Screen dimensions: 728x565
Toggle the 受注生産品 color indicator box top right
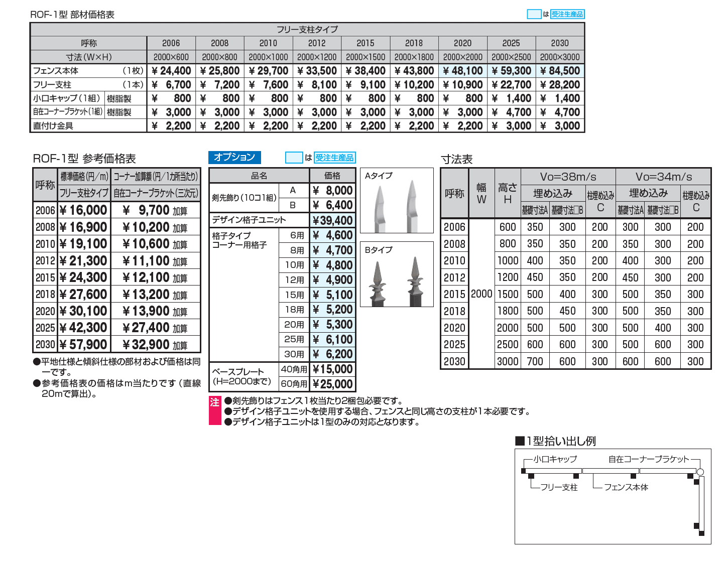pyautogui.click(x=534, y=14)
